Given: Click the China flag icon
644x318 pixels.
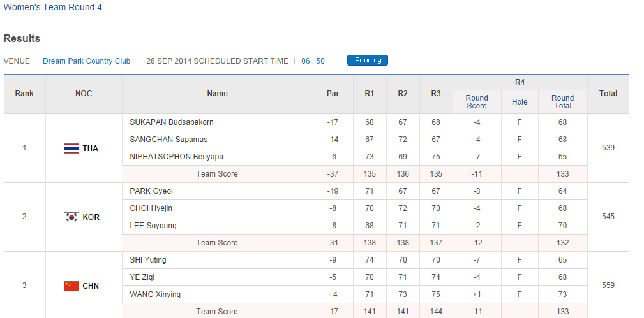Looking at the screenshot, I should [71, 286].
